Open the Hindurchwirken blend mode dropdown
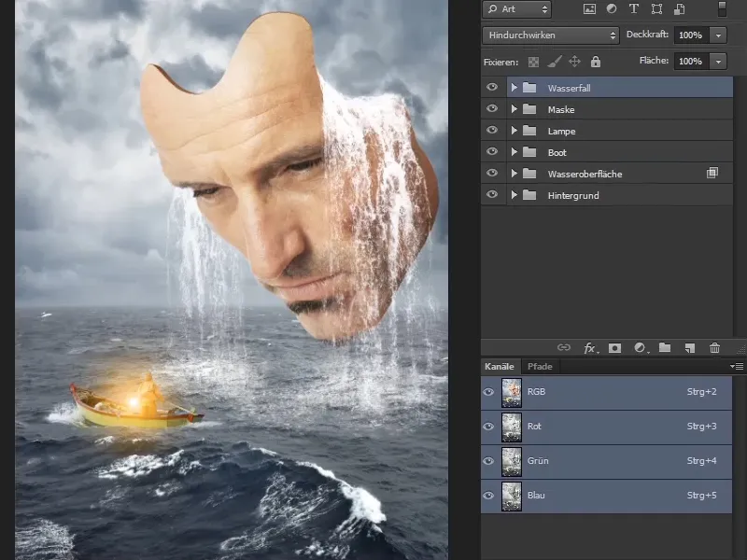Screen dimensions: 747x560 (551, 35)
